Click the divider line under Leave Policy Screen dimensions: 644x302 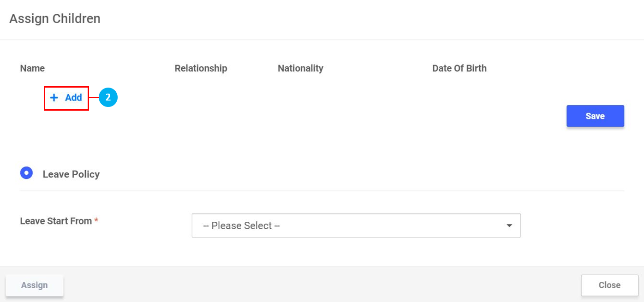point(322,191)
